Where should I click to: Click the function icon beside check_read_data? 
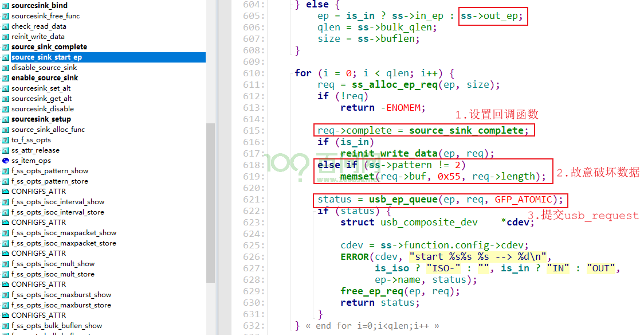(x=5, y=26)
